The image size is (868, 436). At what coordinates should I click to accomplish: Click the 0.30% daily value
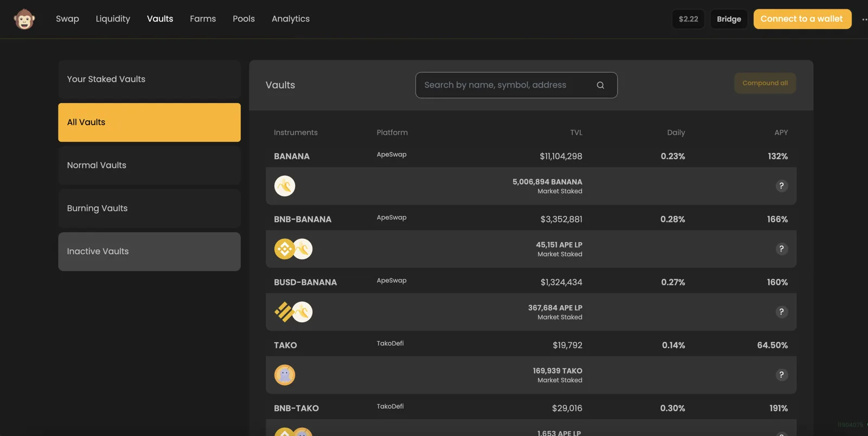673,408
